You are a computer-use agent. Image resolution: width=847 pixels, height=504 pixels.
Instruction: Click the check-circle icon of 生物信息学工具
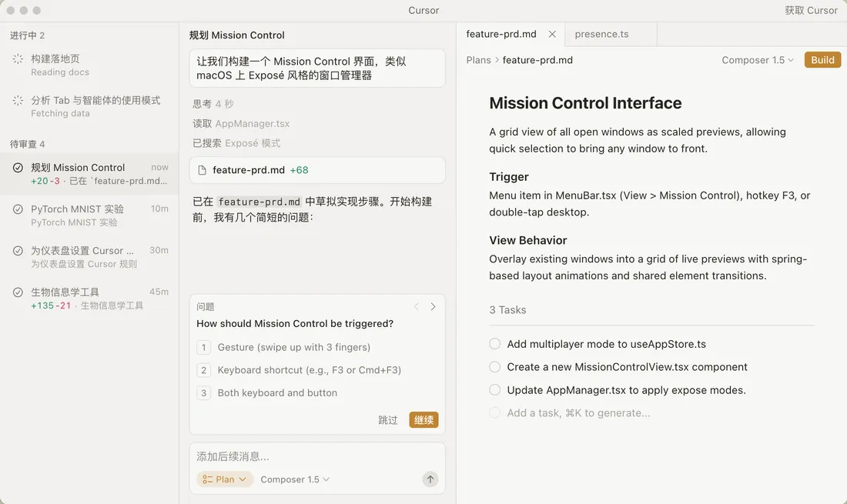click(x=18, y=292)
